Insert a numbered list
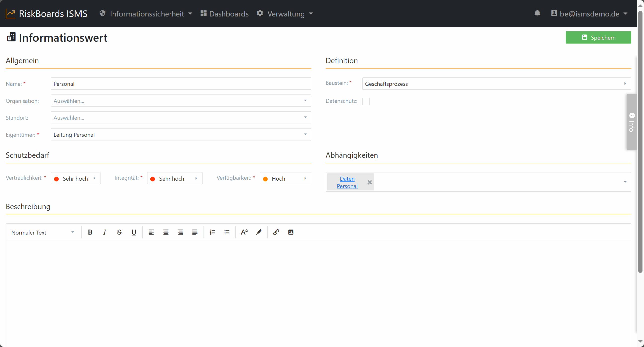 [212, 232]
